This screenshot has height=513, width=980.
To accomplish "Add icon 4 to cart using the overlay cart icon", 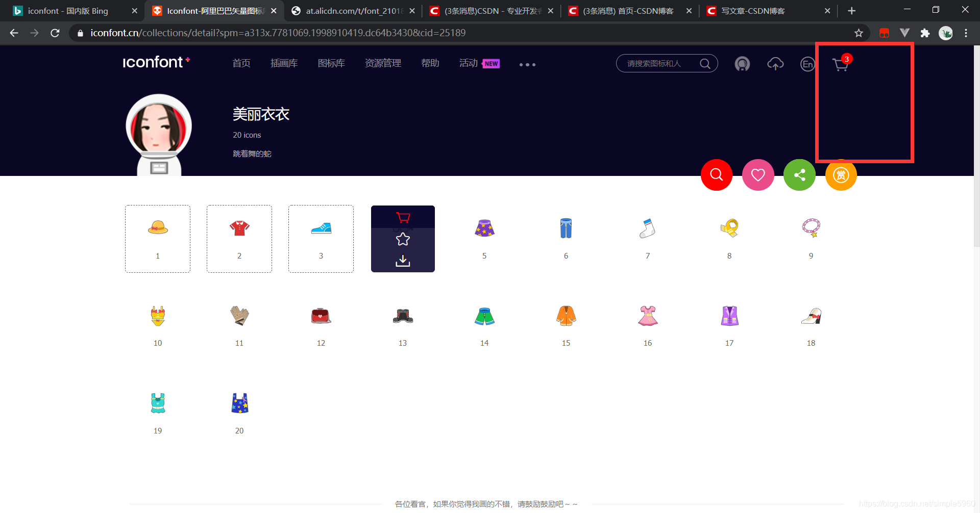I will [403, 217].
